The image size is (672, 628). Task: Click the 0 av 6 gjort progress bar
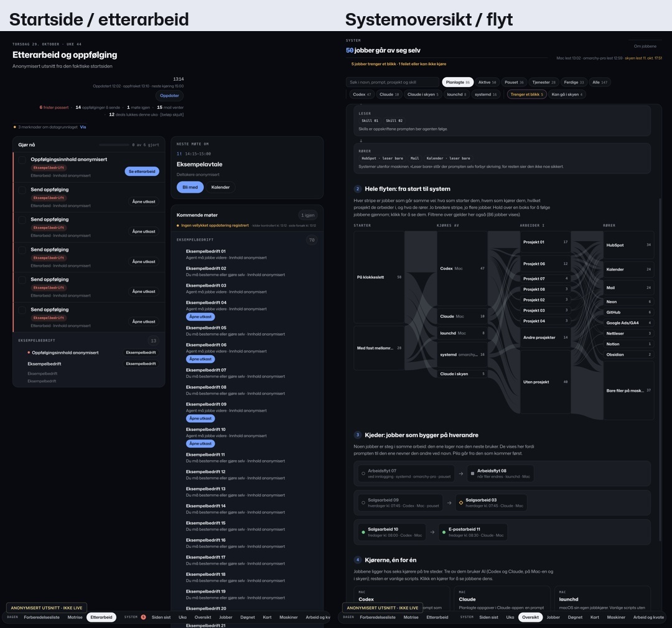coord(114,145)
